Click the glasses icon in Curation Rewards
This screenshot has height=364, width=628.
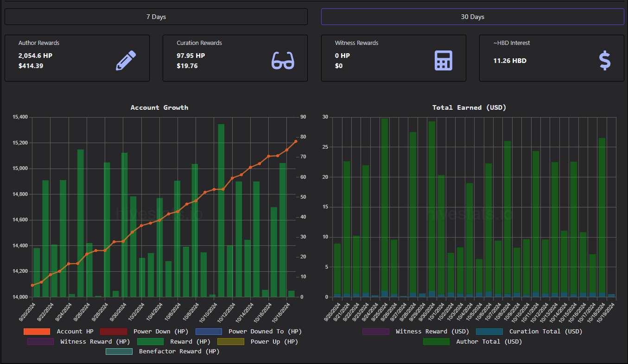283,61
